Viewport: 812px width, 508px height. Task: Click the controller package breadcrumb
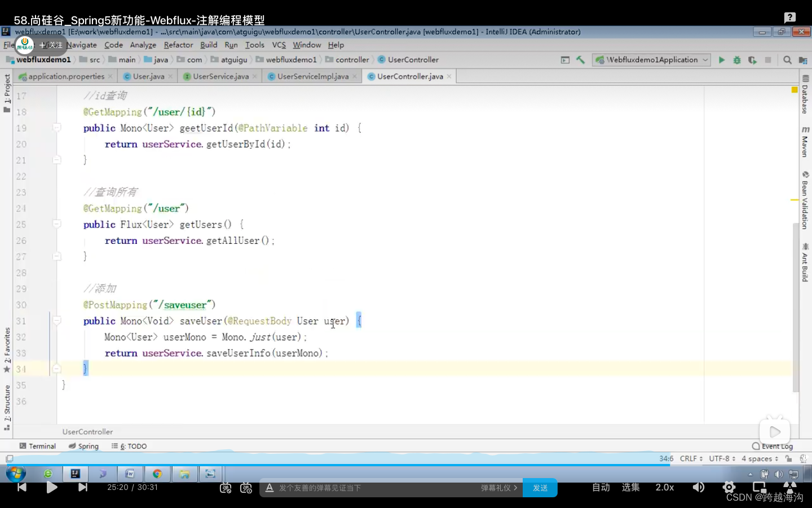(347, 60)
